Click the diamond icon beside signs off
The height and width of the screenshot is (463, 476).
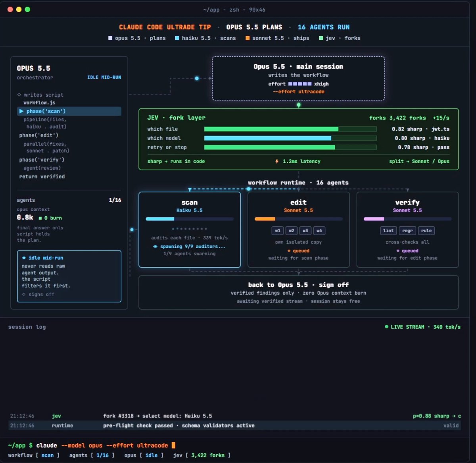(24, 294)
